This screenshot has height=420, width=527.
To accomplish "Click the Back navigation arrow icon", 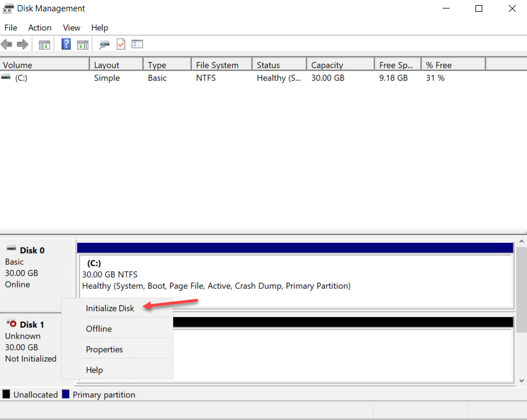I will click(6, 44).
